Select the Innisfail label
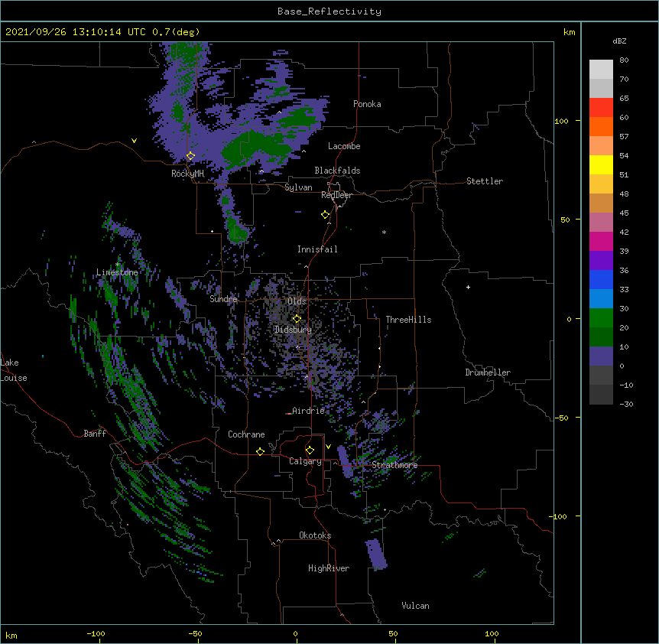Screen dimensions: 659x644 317,249
